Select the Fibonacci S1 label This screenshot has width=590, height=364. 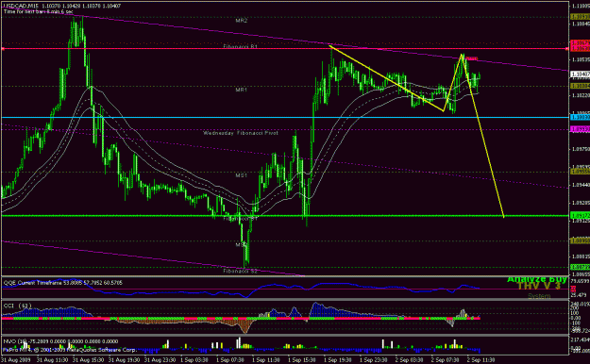point(241,219)
